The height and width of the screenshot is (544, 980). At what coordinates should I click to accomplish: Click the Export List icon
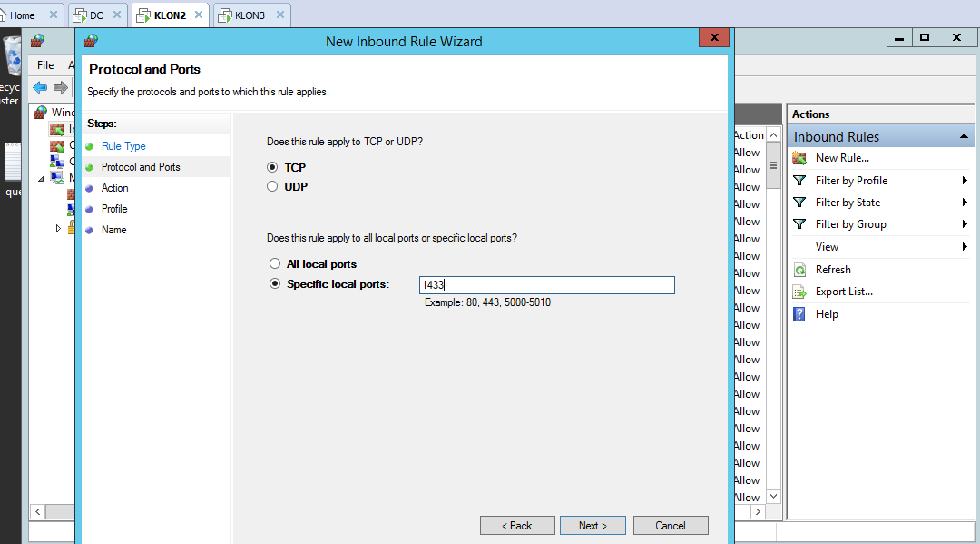[799, 292]
